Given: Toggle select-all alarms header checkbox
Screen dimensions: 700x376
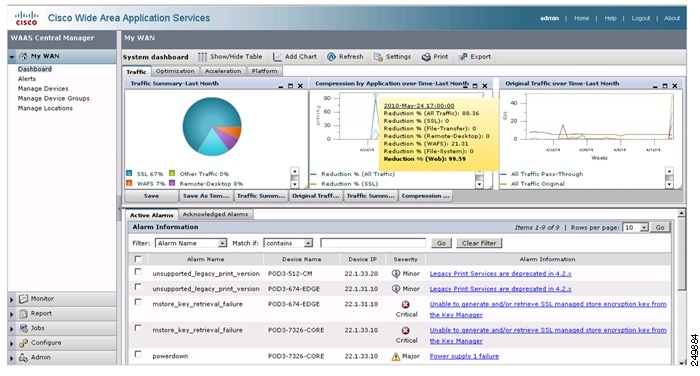Looking at the screenshot, I should pos(138,259).
